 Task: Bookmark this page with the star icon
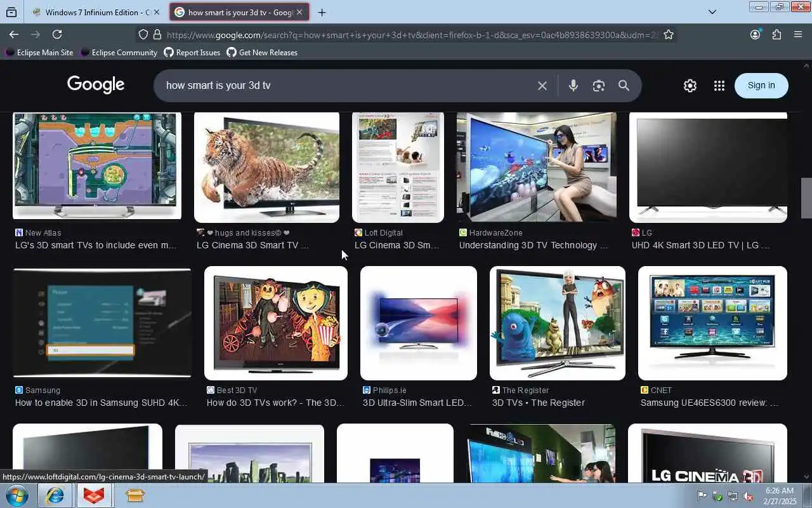669,35
